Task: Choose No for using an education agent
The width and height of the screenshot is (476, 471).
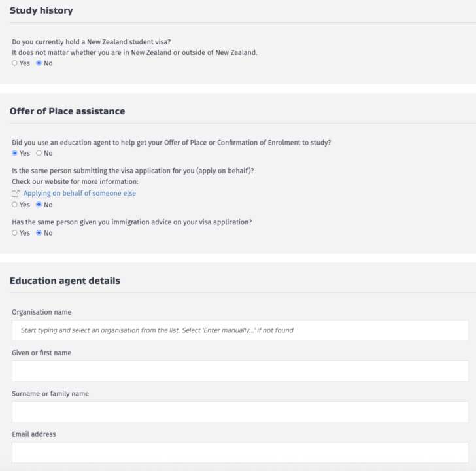Action: (x=39, y=153)
